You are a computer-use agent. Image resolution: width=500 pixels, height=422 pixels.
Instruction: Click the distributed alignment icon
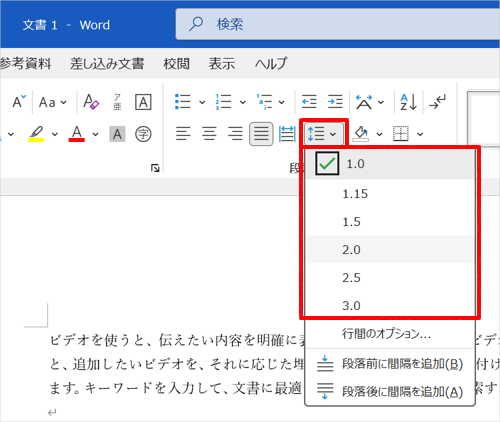tap(287, 134)
